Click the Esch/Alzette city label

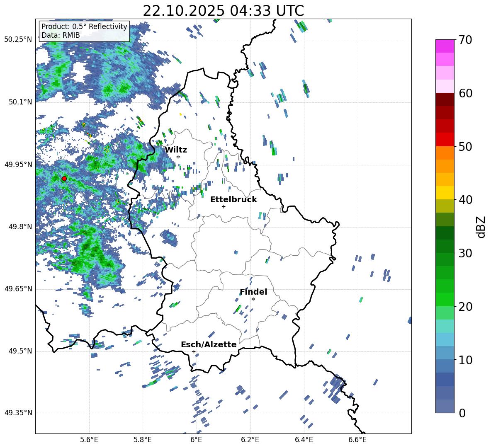tap(209, 344)
